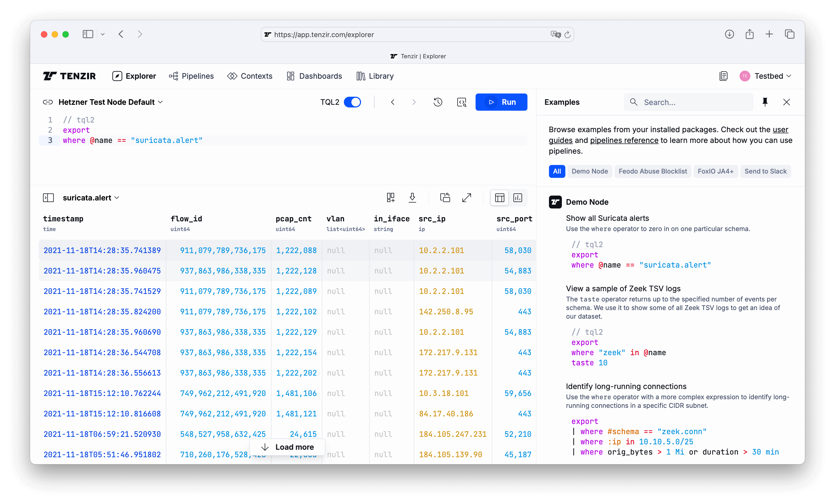
Task: Open the suricata.alert schema dropdown
Action: (91, 198)
